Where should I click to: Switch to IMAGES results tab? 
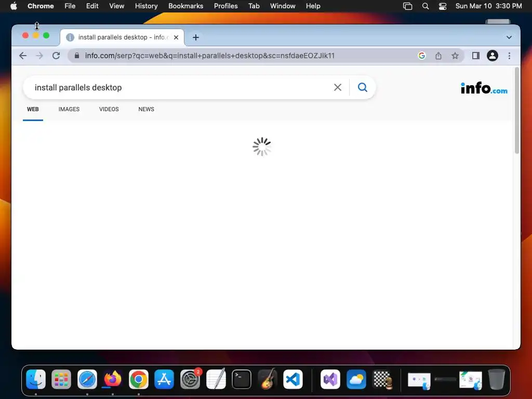(x=69, y=109)
